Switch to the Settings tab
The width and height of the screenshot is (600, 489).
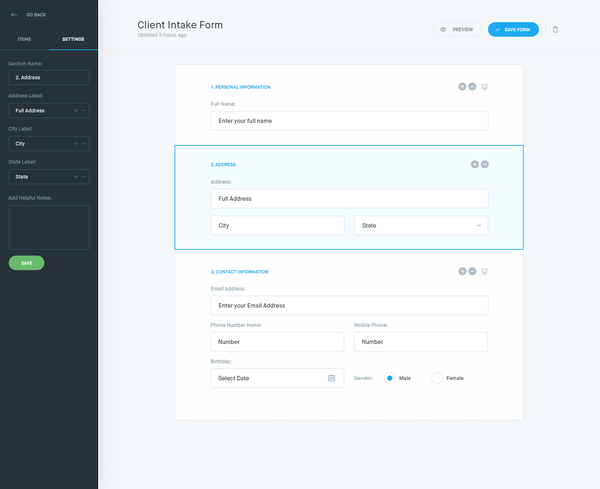(x=73, y=39)
